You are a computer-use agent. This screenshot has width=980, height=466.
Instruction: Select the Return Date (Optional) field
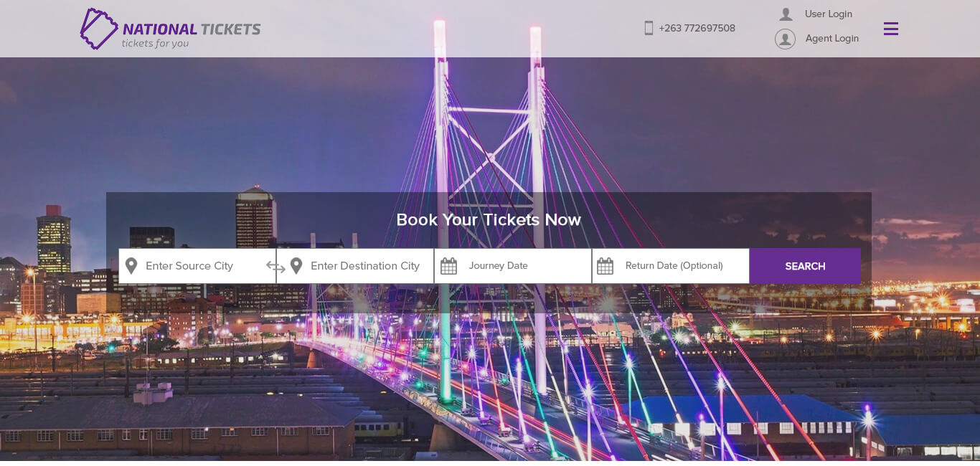(x=672, y=266)
